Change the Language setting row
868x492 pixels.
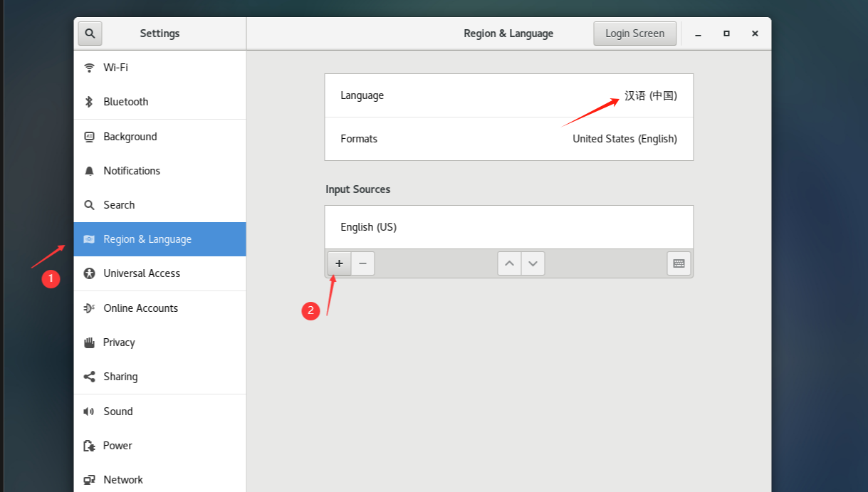point(508,95)
